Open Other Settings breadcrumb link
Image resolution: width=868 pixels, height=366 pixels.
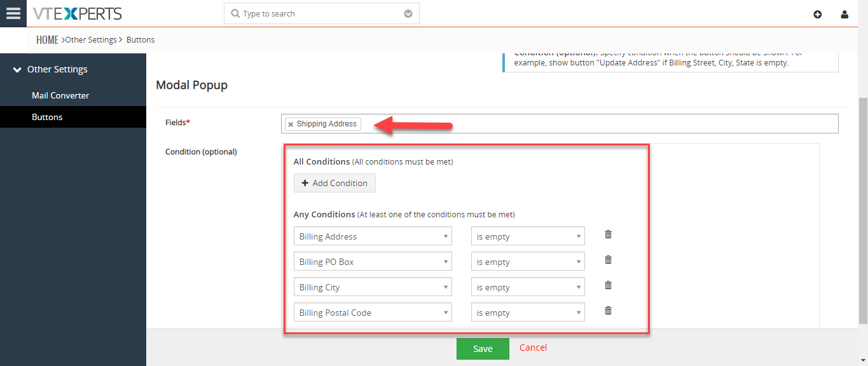(91, 39)
